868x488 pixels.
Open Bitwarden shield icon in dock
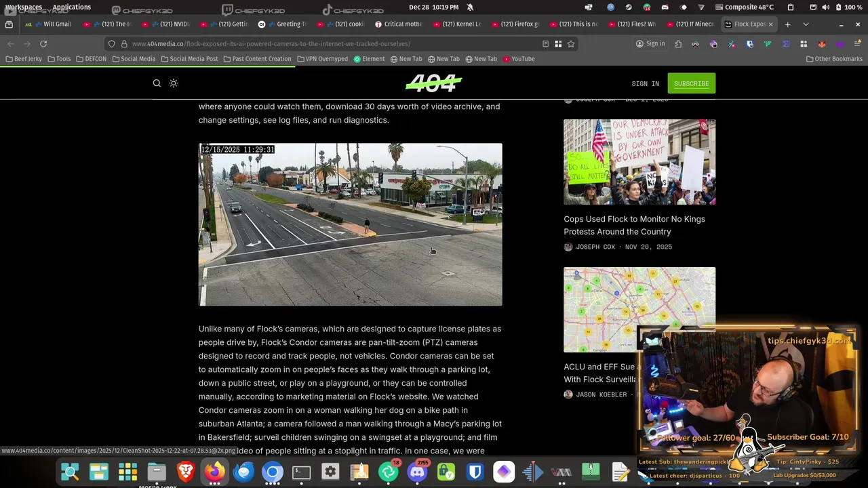tap(475, 472)
